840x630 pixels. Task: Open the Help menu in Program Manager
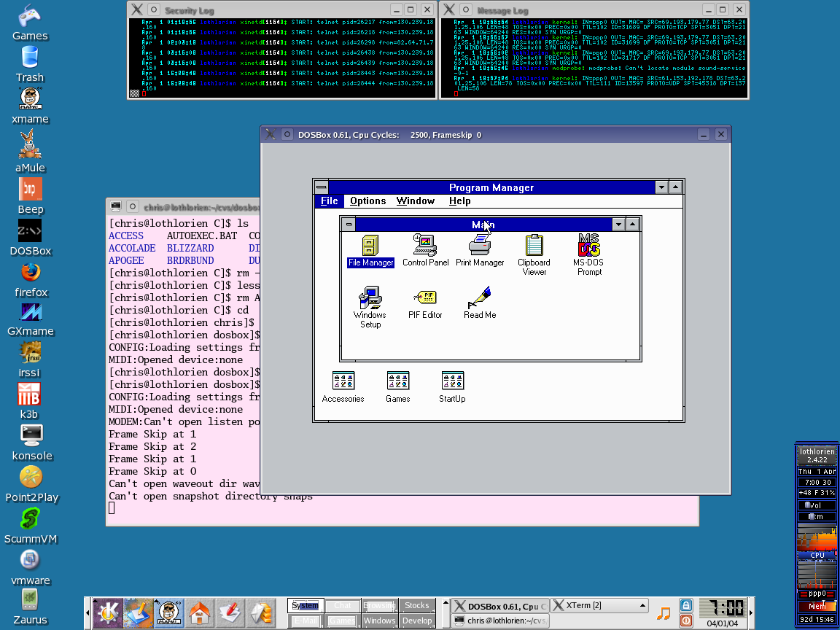coord(459,201)
